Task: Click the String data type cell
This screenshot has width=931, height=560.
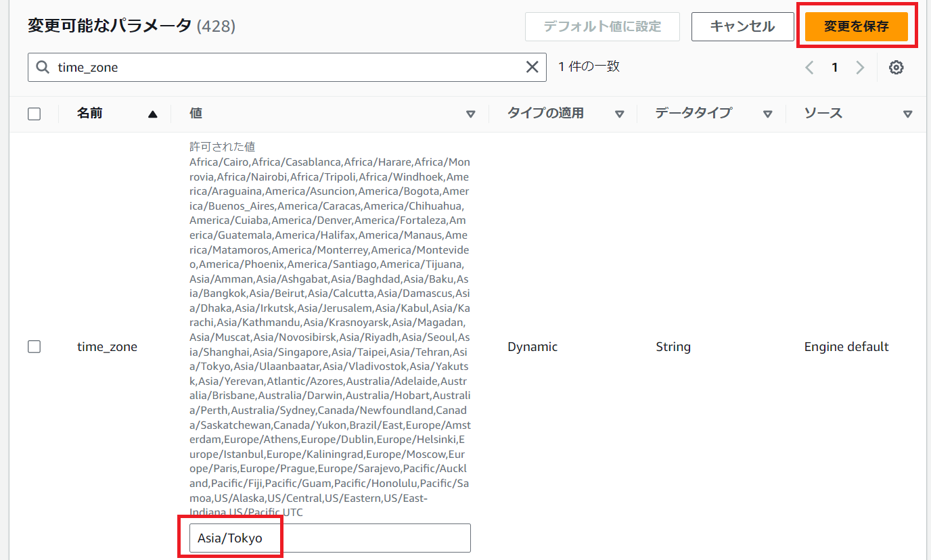Action: click(673, 347)
